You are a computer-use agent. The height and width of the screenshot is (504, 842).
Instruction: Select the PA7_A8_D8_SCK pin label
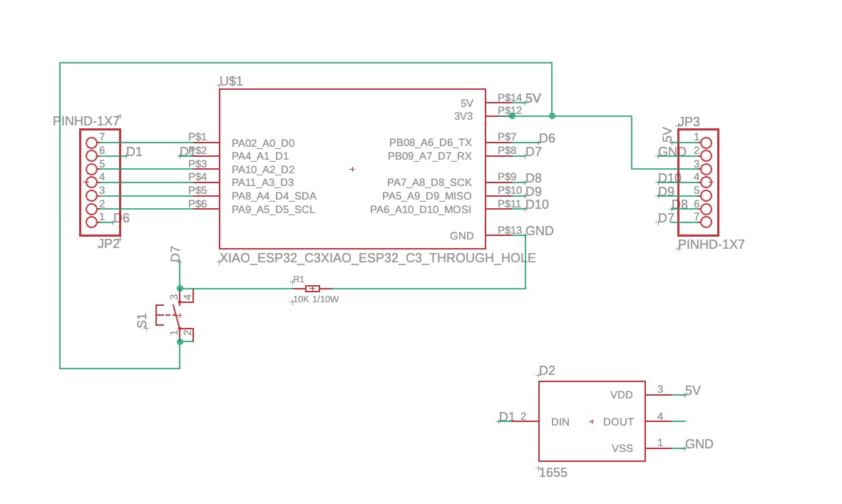(430, 182)
